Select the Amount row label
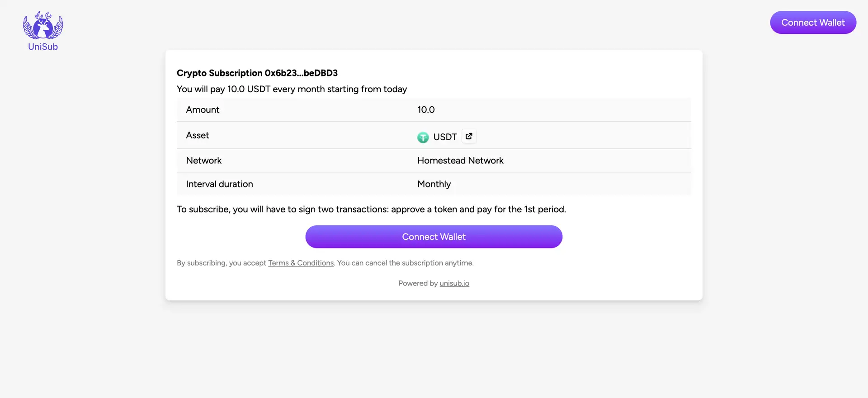 click(203, 110)
